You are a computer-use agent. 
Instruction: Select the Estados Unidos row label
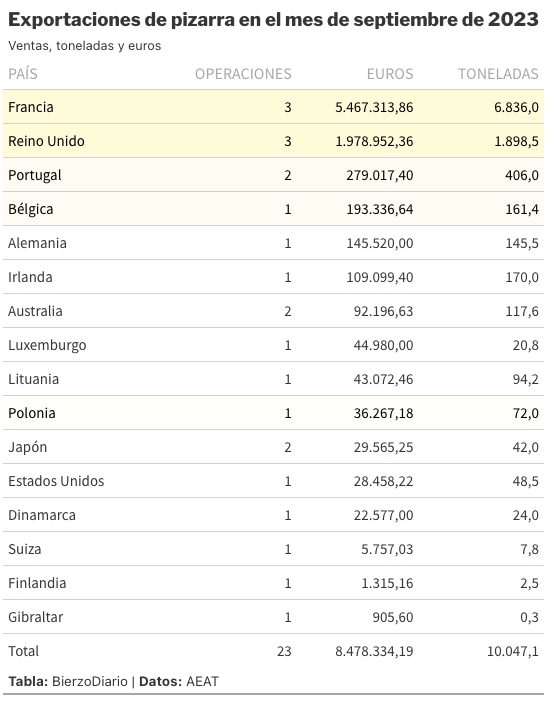click(56, 481)
